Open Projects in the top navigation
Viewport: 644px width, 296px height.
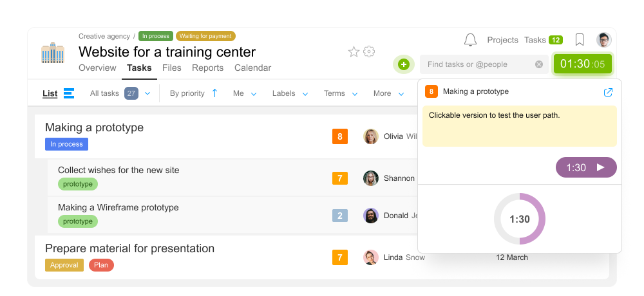(x=503, y=40)
